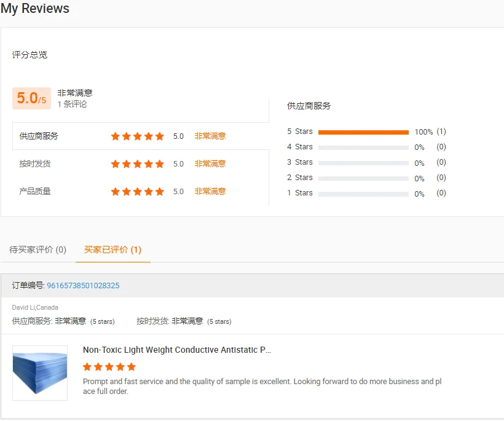Click the 5.0/5 overall score badge
Screen dimensions: 504x421
pyautogui.click(x=31, y=98)
